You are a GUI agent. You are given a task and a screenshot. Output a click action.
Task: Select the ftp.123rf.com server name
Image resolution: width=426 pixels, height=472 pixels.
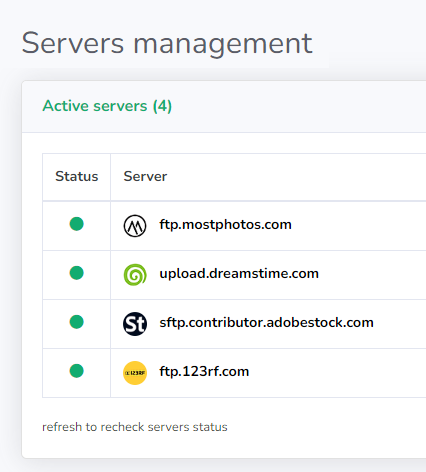click(204, 372)
